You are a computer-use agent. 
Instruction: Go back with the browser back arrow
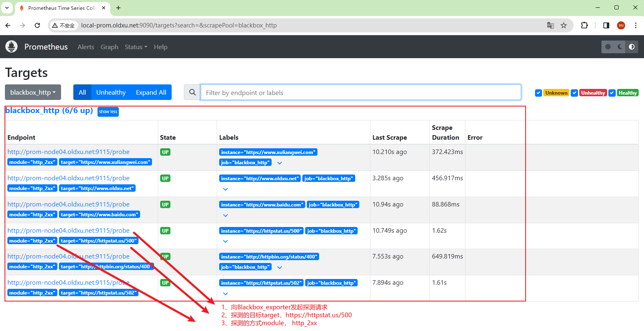pyautogui.click(x=8, y=25)
